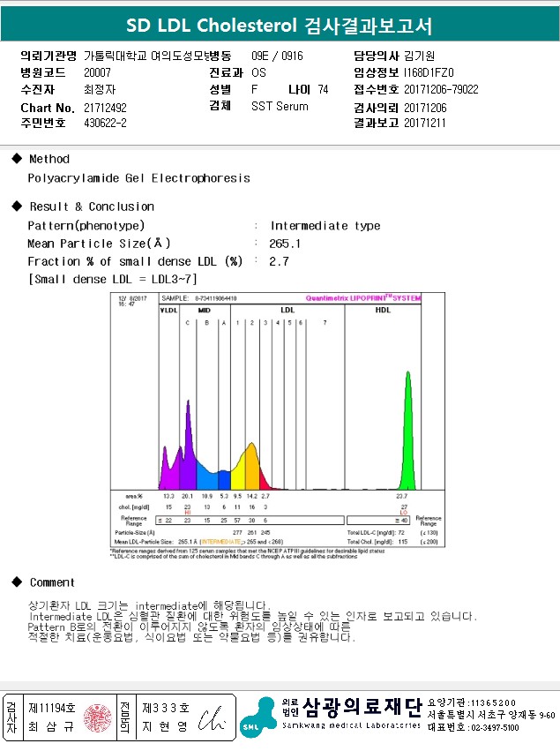This screenshot has height=751, width=560.
Task: Click hospital code value 20007
Action: (x=97, y=72)
